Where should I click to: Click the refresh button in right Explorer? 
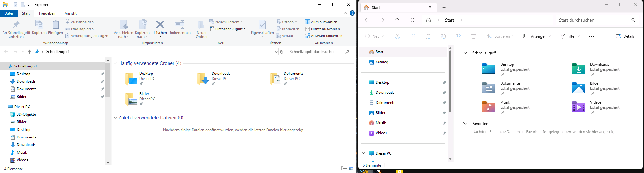(412, 20)
